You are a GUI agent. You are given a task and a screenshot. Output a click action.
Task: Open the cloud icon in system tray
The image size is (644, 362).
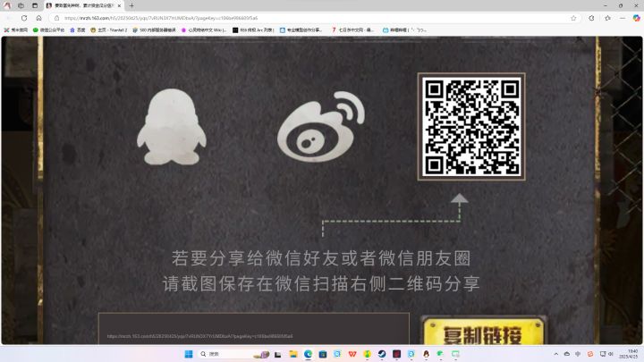[567, 354]
